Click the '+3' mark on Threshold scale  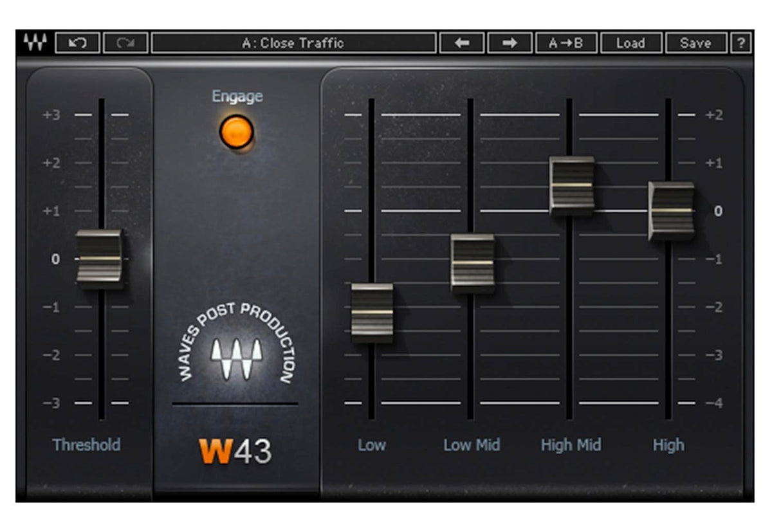point(51,115)
